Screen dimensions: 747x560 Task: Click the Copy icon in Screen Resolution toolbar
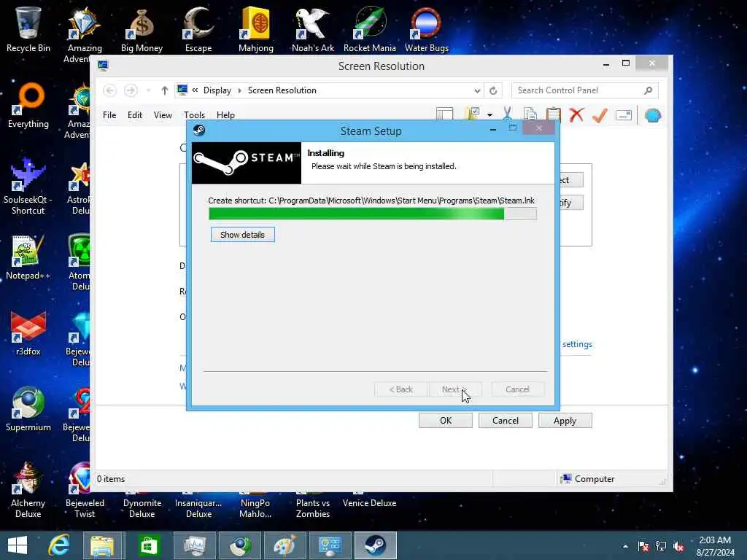coord(530,114)
